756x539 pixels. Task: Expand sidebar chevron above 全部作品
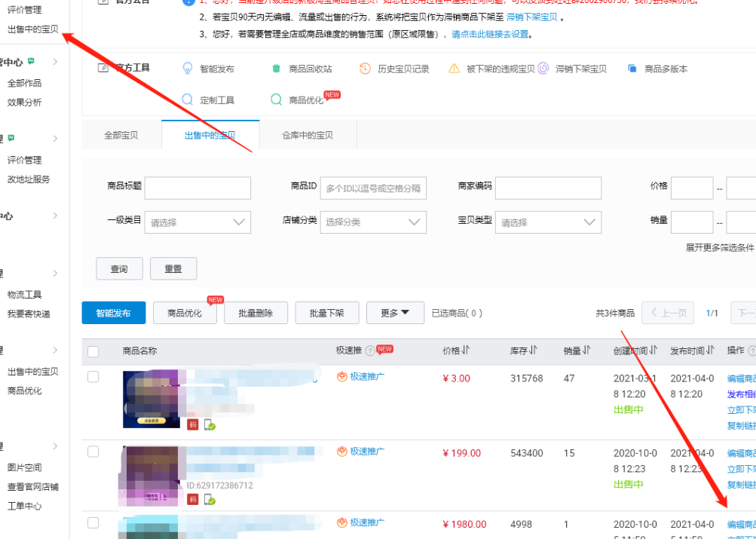click(x=55, y=62)
